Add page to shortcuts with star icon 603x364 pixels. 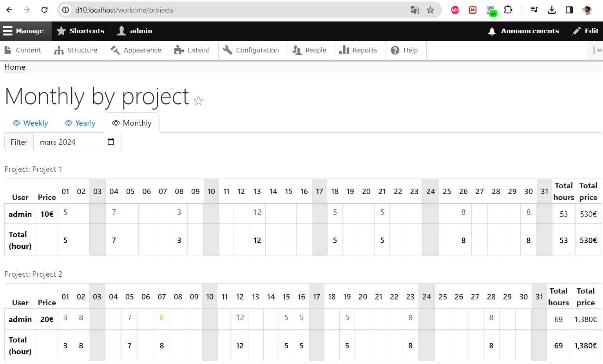pyautogui.click(x=199, y=101)
